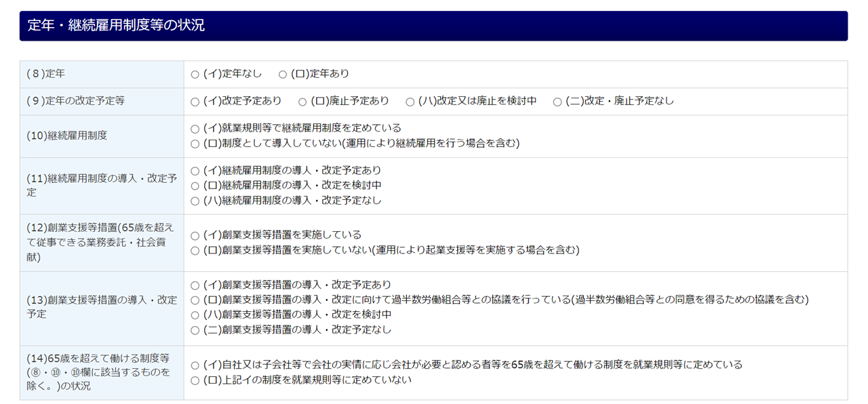Select (ロ)過半数労働組合等との協議を行っている option
Screen dimensions: 868x404
click(x=195, y=300)
